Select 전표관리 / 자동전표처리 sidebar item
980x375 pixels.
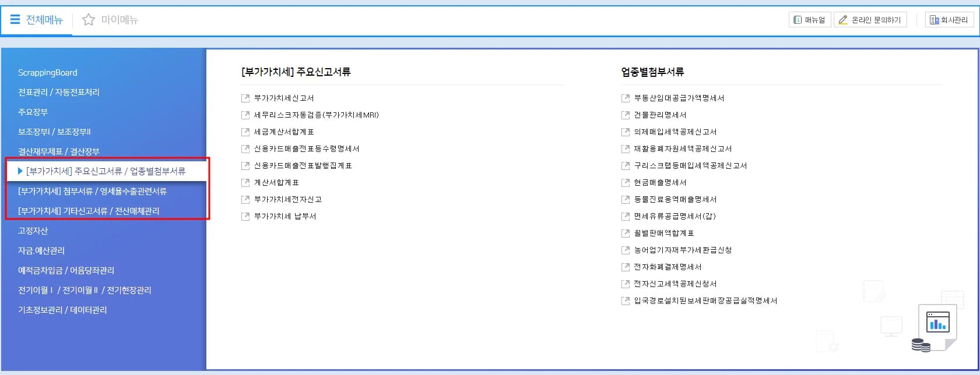click(x=59, y=93)
